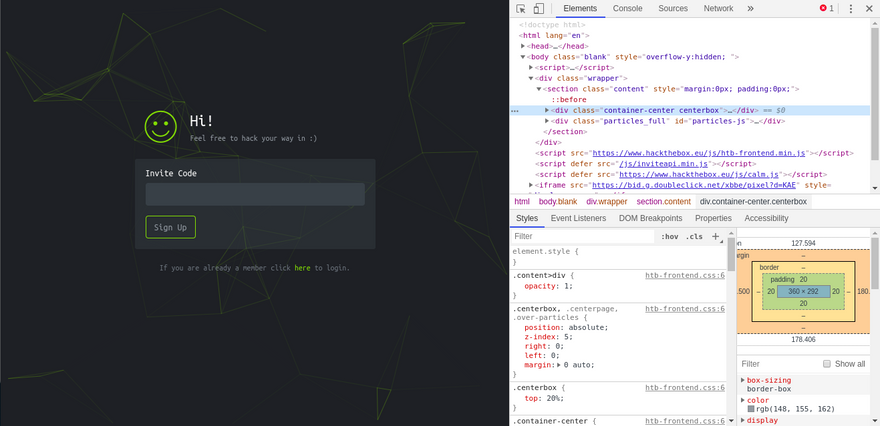Open the error count indicator
This screenshot has height=426, width=880.
tap(827, 8)
